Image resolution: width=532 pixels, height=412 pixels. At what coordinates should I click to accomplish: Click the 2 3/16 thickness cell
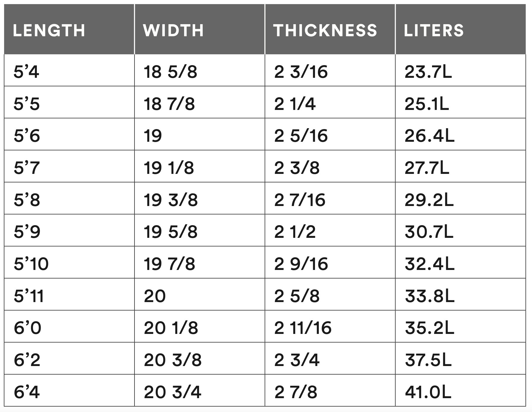(x=301, y=72)
